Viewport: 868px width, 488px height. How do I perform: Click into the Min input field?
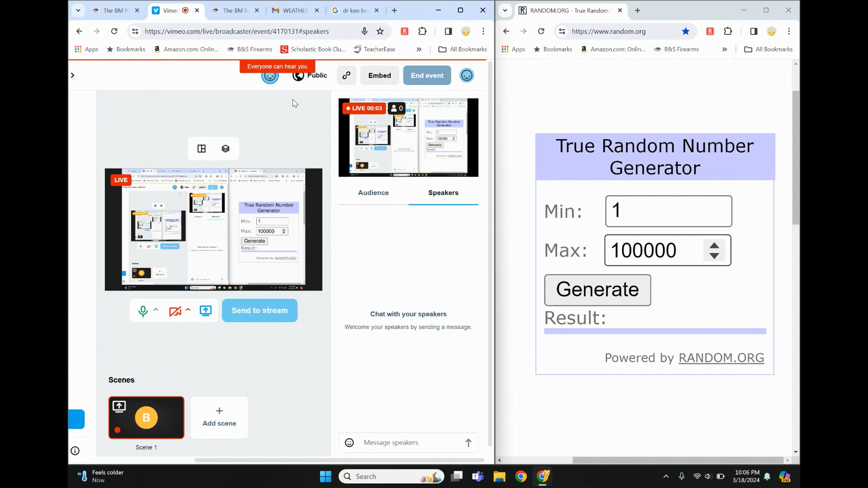pos(668,211)
